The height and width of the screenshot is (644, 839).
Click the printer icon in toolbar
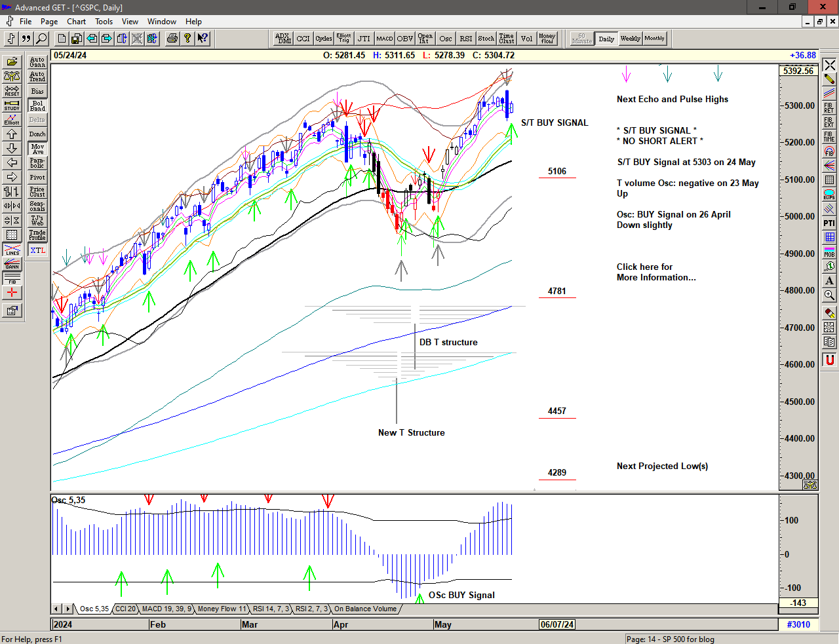tap(172, 39)
